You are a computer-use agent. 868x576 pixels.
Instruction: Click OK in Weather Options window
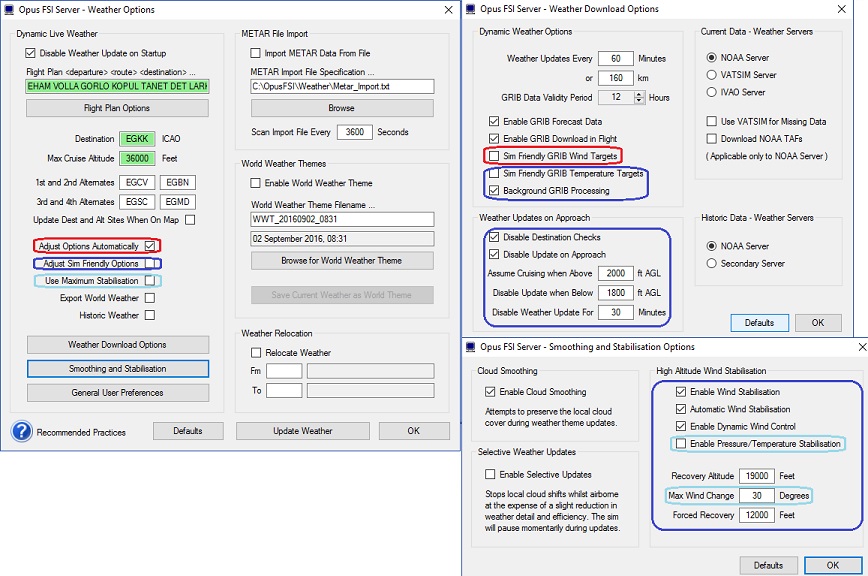click(414, 430)
